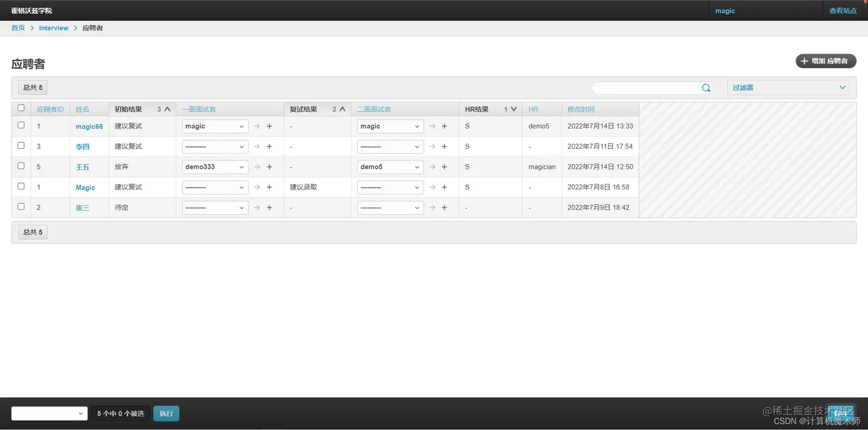The height and width of the screenshot is (430, 868).
Task: Open magic66's 二面面试官 dropdown showing magic
Action: tap(390, 126)
